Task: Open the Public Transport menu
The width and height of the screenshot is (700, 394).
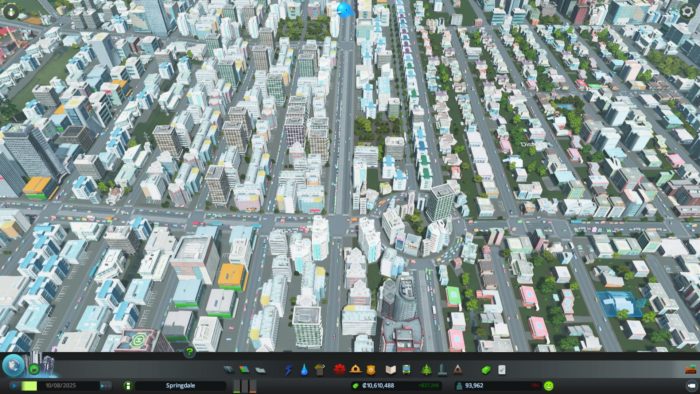Action: pyautogui.click(x=407, y=369)
